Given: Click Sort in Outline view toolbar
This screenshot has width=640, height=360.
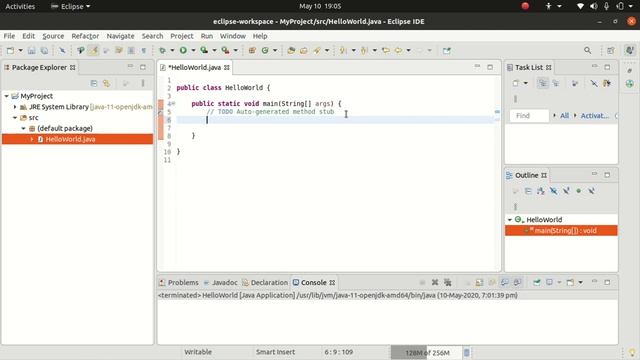Looking at the screenshot, I should coord(541,191).
